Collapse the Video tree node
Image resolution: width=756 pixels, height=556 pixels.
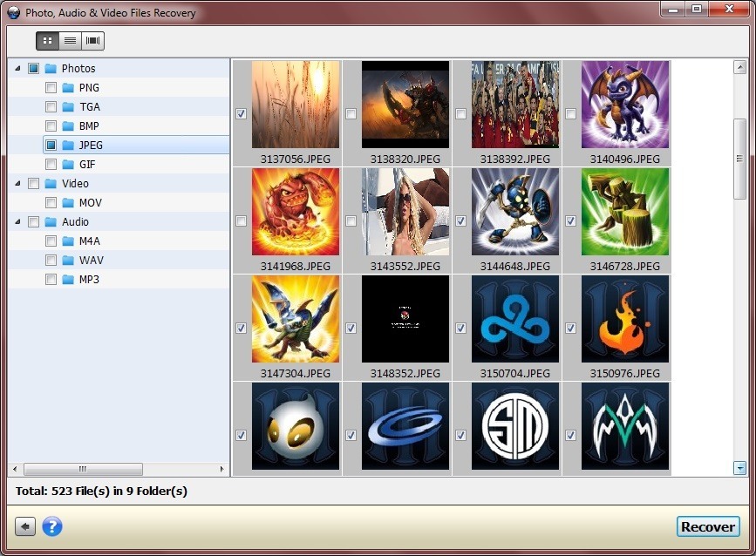pos(18,183)
